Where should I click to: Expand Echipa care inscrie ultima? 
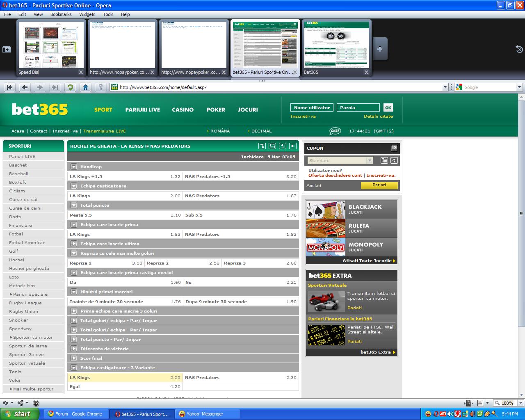74,244
